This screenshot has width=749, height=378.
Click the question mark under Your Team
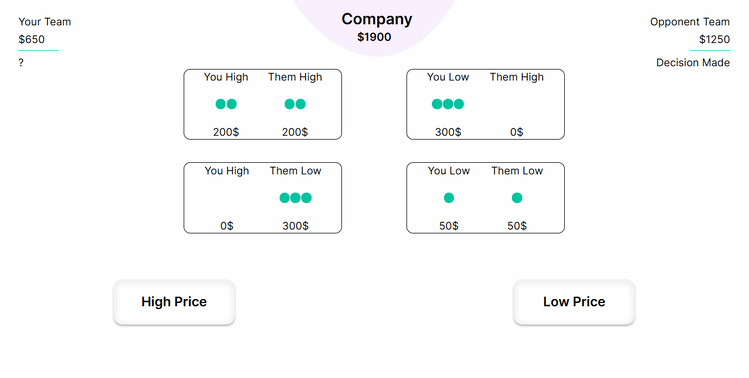pyautogui.click(x=21, y=63)
